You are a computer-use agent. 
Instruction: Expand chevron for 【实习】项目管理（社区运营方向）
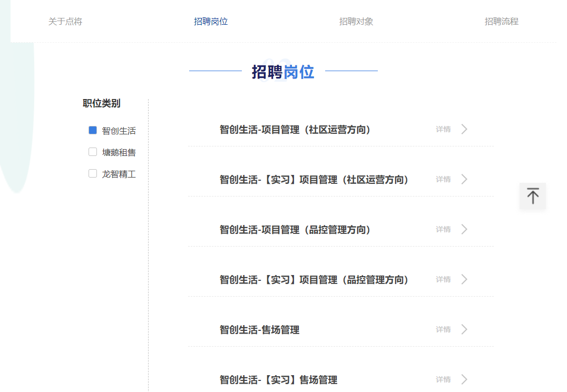coord(464,179)
